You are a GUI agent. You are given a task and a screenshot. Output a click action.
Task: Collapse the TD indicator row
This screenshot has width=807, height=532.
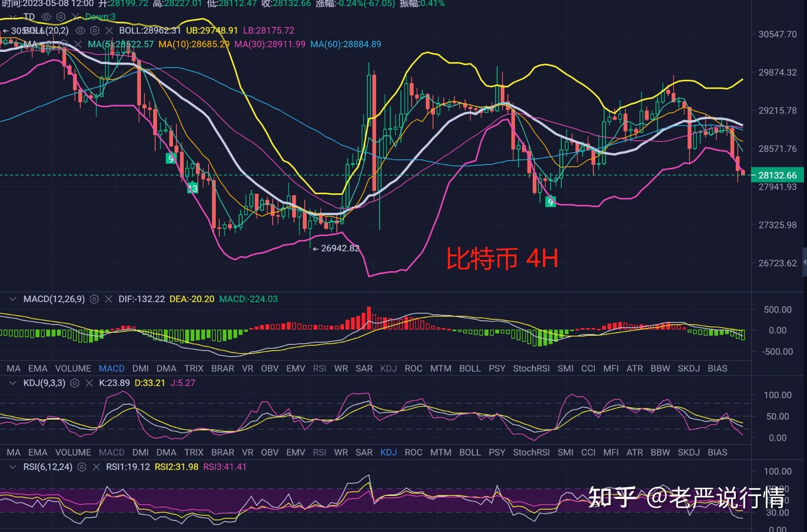(13, 17)
